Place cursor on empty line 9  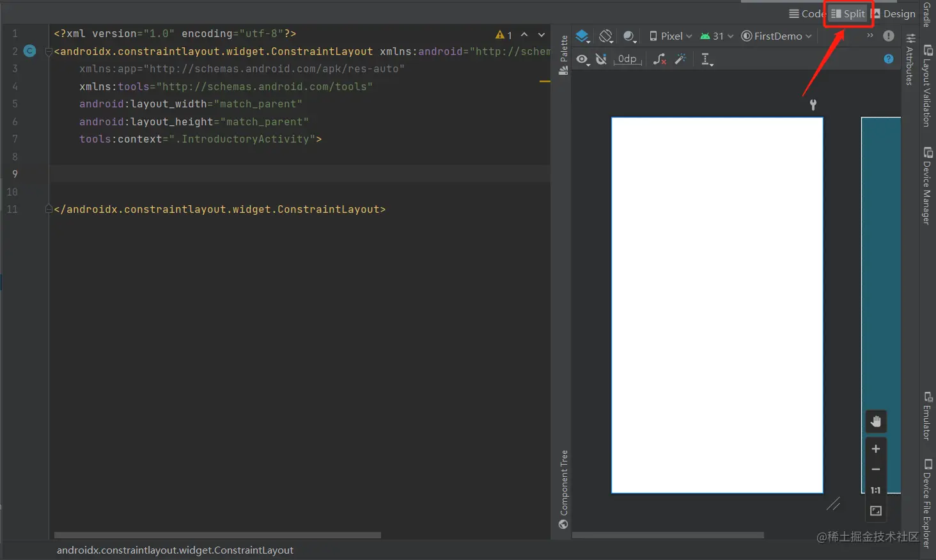click(x=299, y=174)
